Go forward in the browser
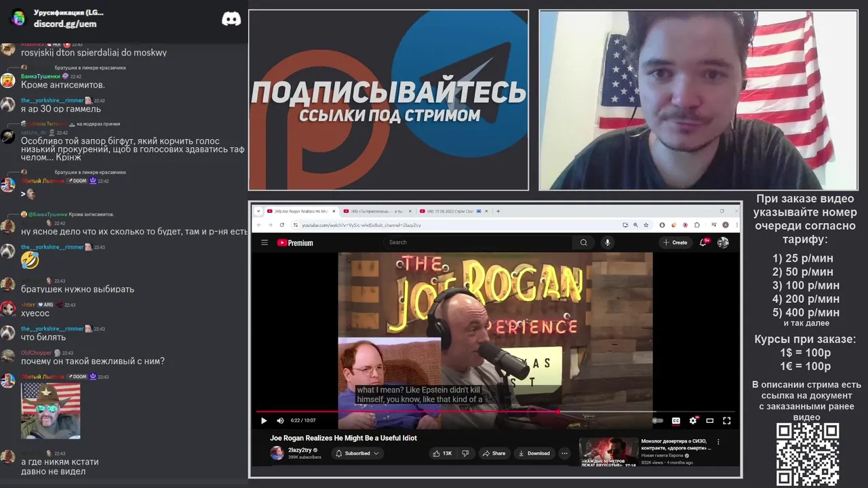The height and width of the screenshot is (488, 868). (271, 224)
